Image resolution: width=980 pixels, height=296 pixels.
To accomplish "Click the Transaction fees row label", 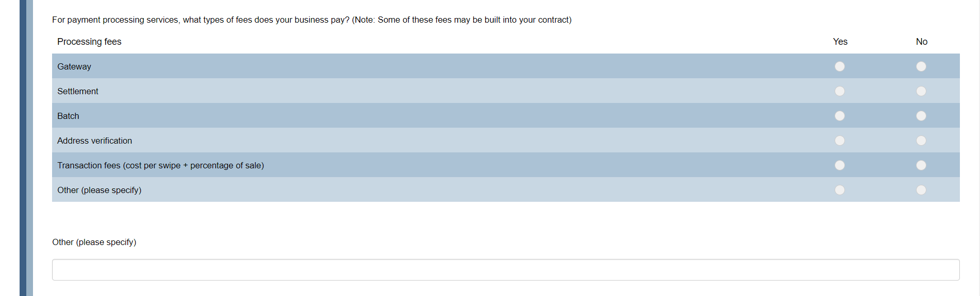I will point(160,165).
